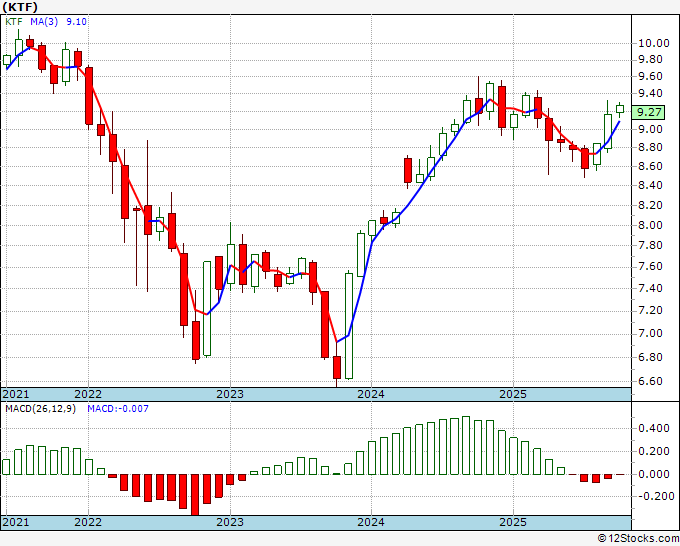Click the 8.40 price axis label

(x=650, y=185)
